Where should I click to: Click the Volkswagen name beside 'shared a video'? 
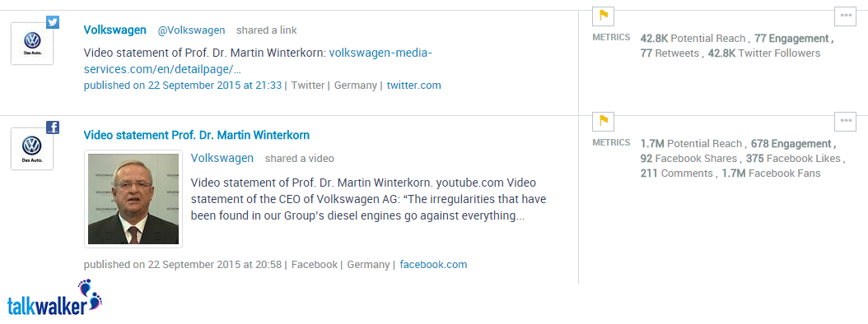(222, 158)
